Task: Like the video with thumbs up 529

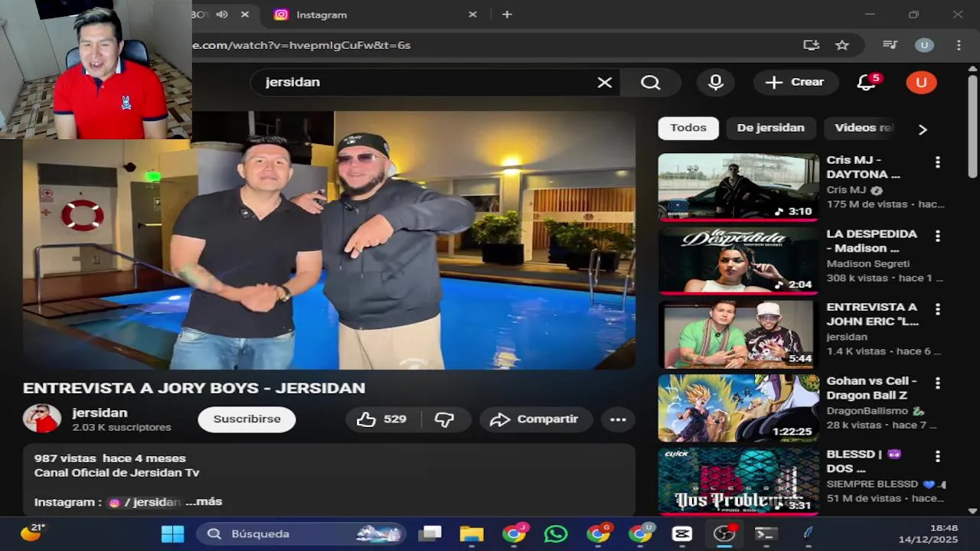Action: coord(381,419)
